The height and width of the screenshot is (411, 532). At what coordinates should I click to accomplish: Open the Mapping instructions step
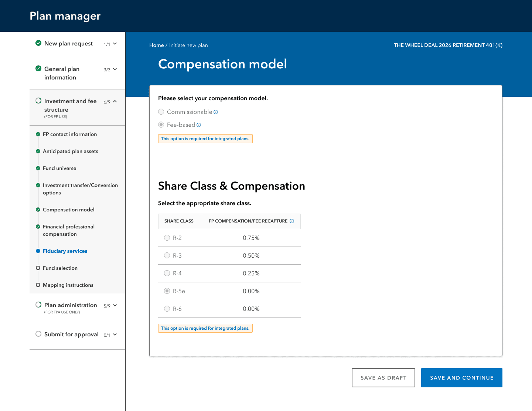(x=68, y=285)
